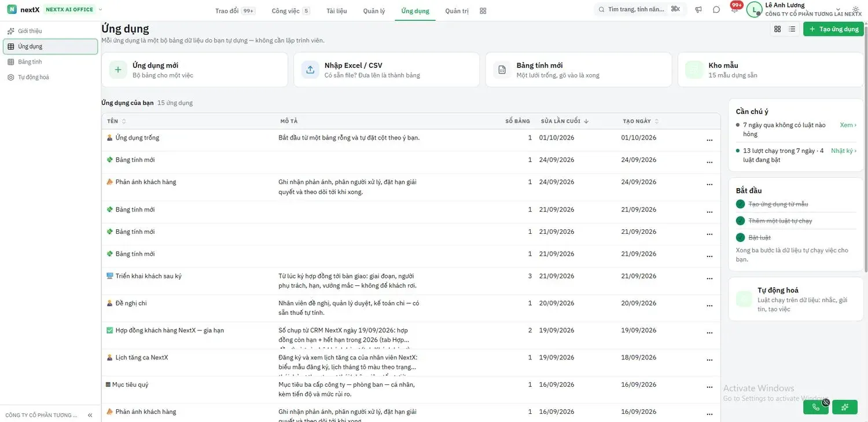Screen dimensions: 868x422
Task: Open row menu for Triển khai khách sau ký
Action: (x=709, y=278)
